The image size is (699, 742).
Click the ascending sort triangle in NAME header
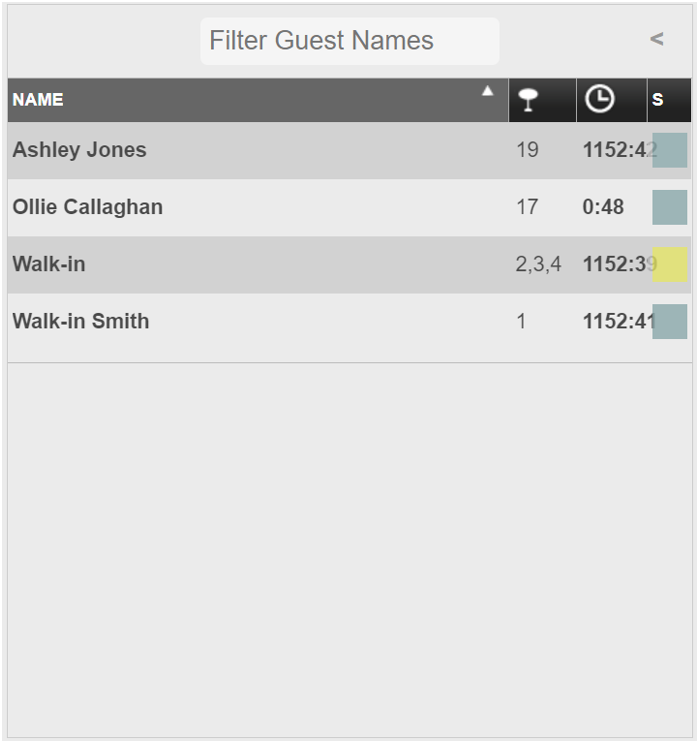[x=487, y=91]
